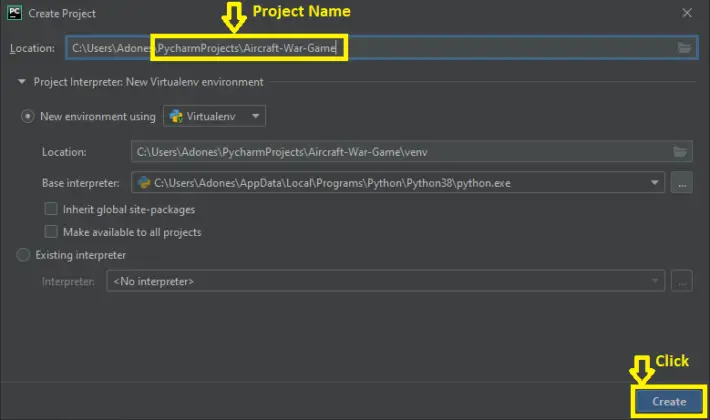Check Make available to all projects

click(x=52, y=232)
